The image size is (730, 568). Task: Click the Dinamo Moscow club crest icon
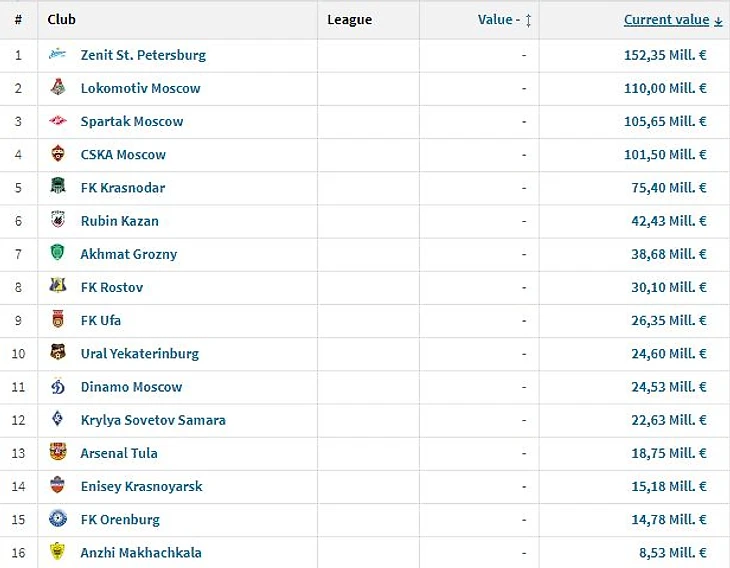point(58,386)
